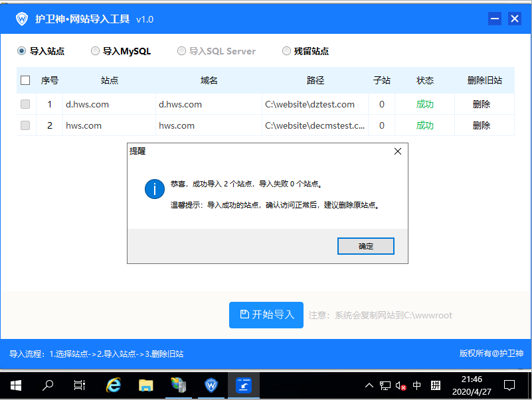
Task: Click the 确定 button in dialog
Action: coord(365,246)
